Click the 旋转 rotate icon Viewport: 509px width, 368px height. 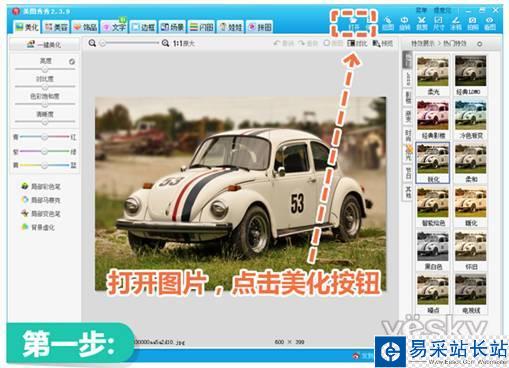[404, 24]
